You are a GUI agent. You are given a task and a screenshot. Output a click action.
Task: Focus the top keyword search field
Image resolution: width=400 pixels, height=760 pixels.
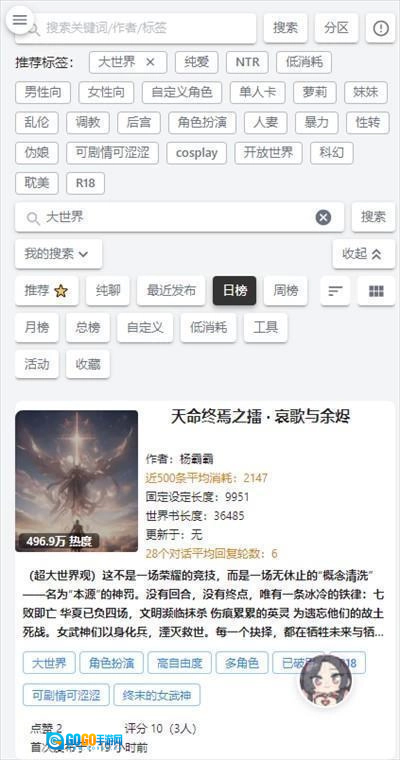pos(136,28)
